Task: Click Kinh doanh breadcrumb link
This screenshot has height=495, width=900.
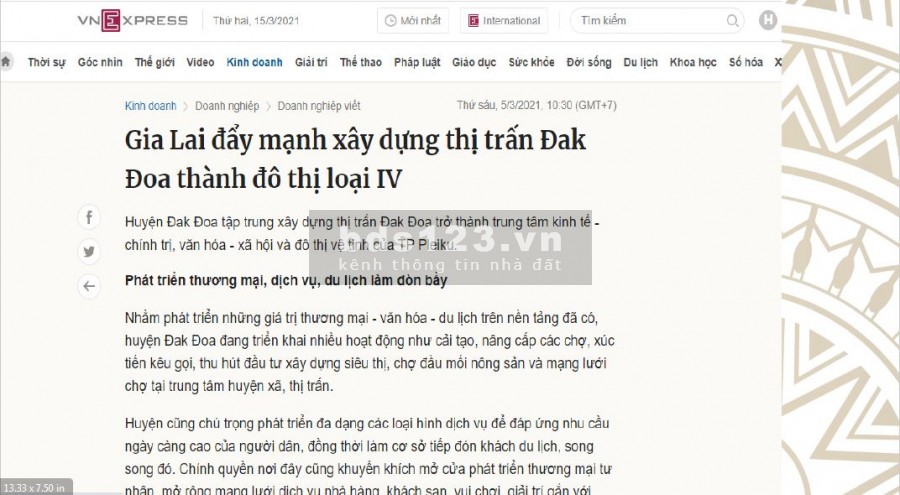Action: coord(150,106)
